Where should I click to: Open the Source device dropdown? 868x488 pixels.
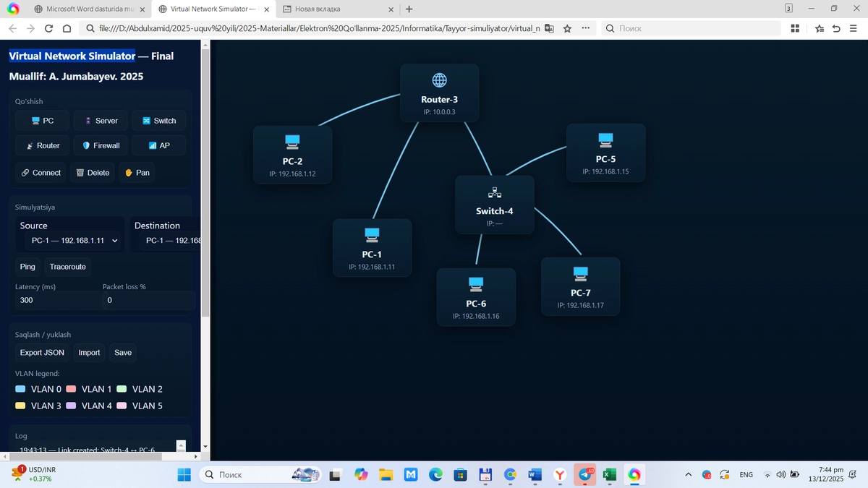pos(69,240)
